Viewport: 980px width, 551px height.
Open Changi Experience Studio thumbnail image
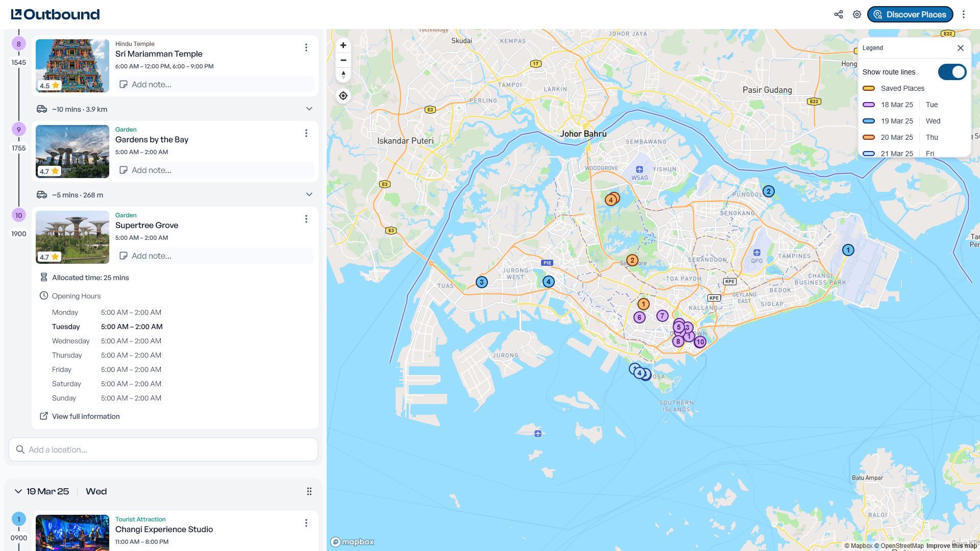[x=72, y=533]
